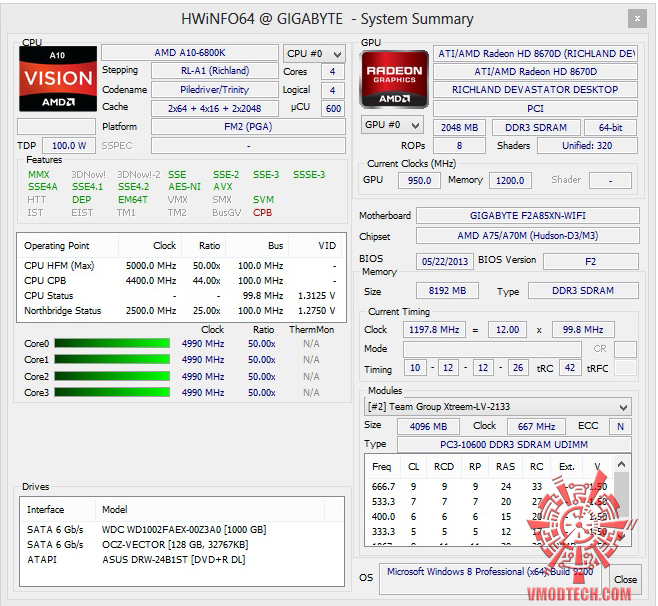The image size is (658, 606).
Task: Click the BIOS Version F2 field
Action: coord(591,261)
